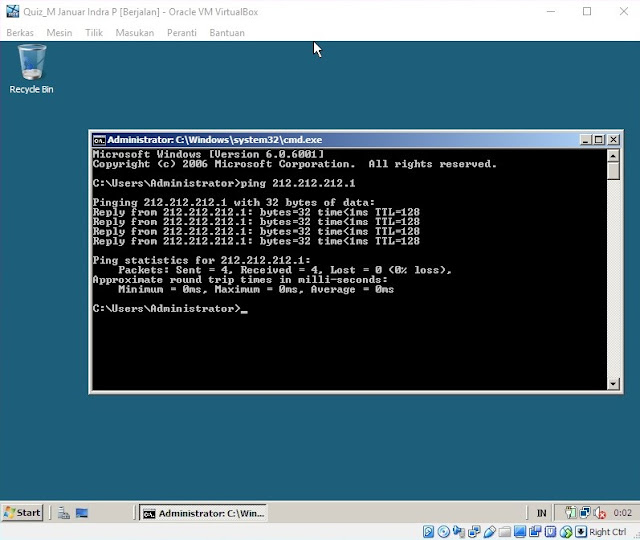Click the muted volume tray icon
The image size is (640, 540).
(x=600, y=513)
